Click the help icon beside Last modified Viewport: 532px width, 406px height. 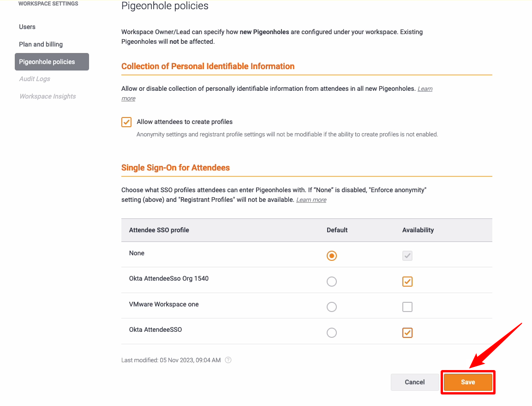[228, 360]
